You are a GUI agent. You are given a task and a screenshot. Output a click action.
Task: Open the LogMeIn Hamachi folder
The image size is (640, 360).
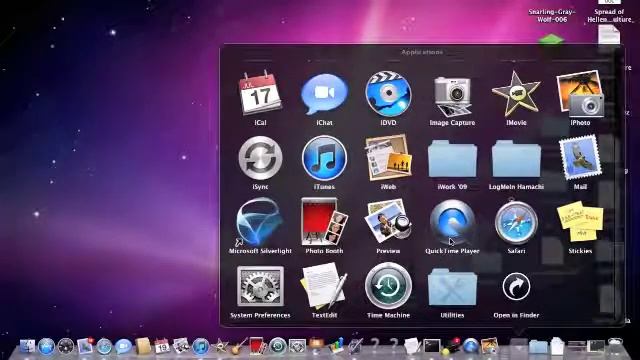coord(516,159)
